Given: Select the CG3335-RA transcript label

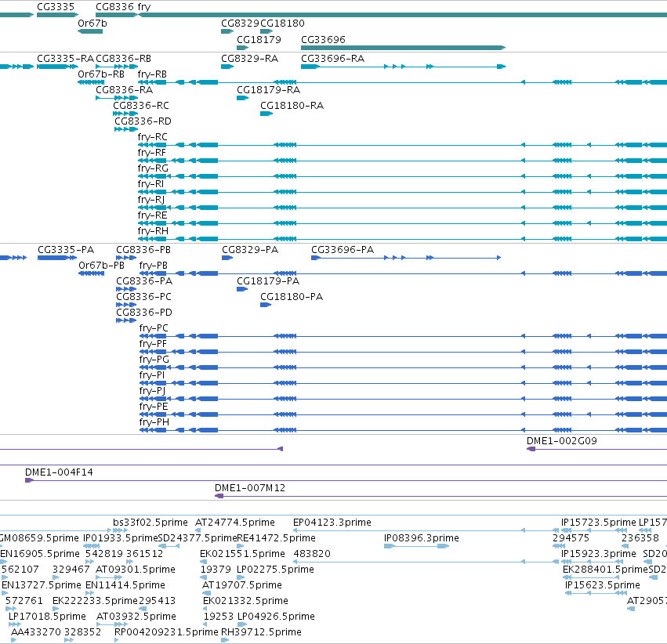Looking at the screenshot, I should click(66, 59).
